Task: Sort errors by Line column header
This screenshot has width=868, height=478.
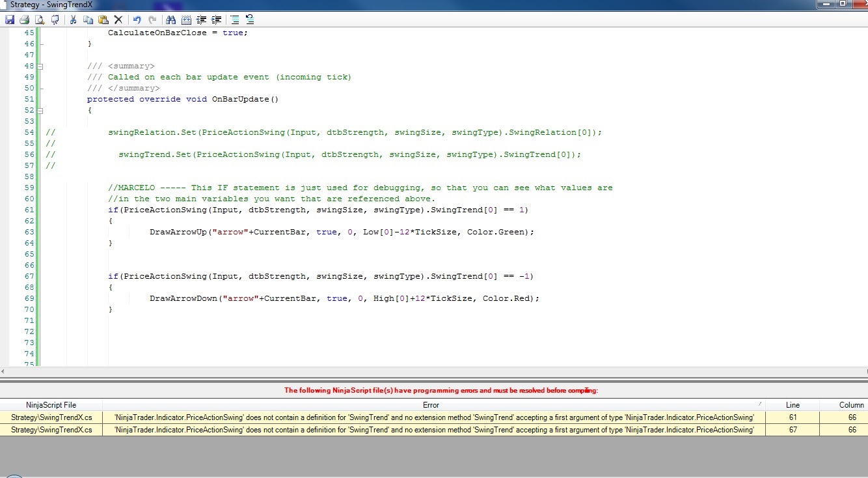Action: pos(793,405)
